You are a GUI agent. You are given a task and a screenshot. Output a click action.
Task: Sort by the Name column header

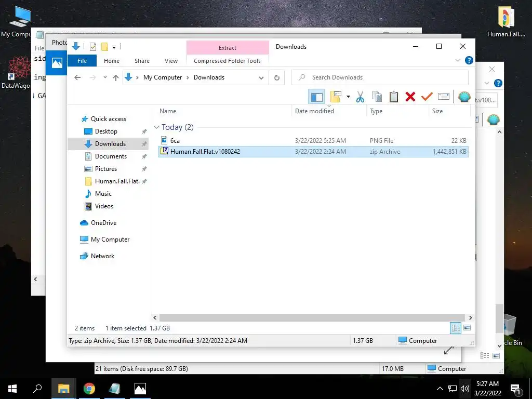click(x=168, y=111)
